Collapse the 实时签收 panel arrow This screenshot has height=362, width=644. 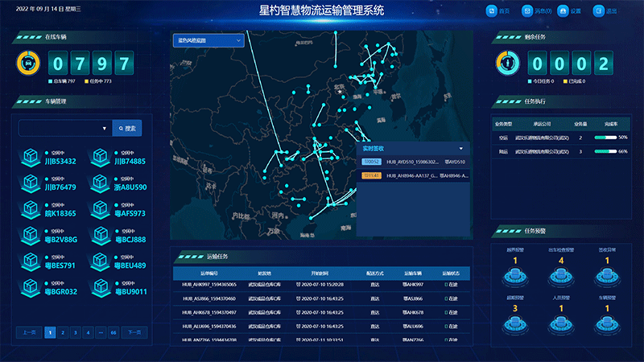(x=461, y=149)
